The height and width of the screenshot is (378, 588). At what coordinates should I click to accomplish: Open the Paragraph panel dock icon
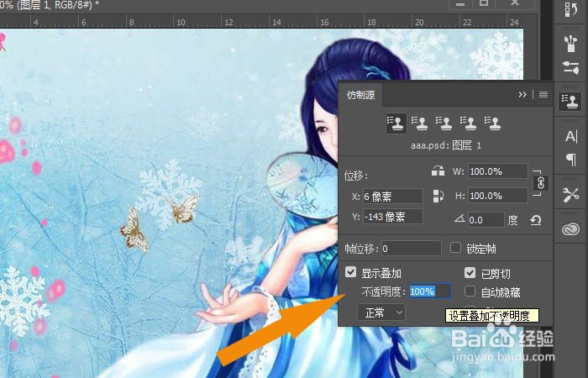(x=570, y=160)
